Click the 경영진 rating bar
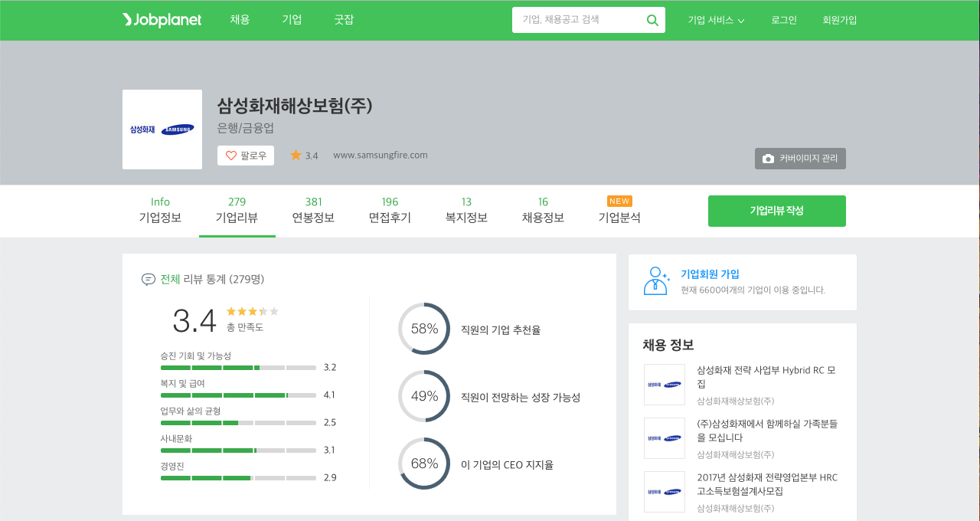The image size is (980, 521). pos(238,478)
